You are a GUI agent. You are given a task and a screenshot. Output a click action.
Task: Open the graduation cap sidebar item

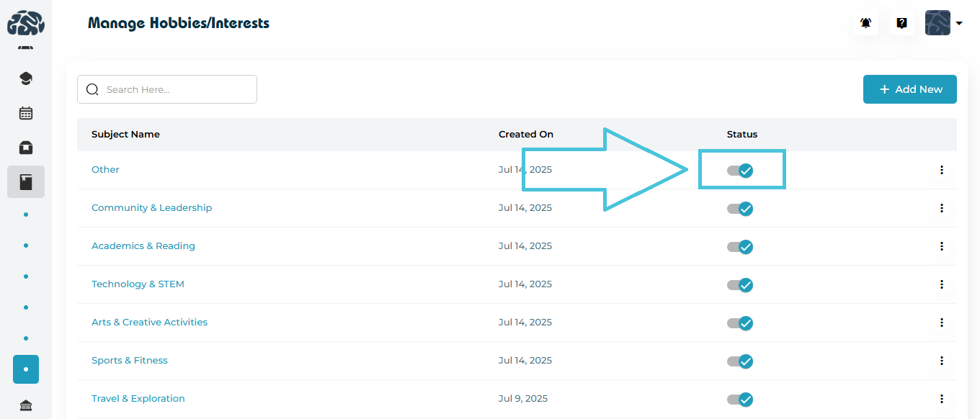tap(26, 78)
